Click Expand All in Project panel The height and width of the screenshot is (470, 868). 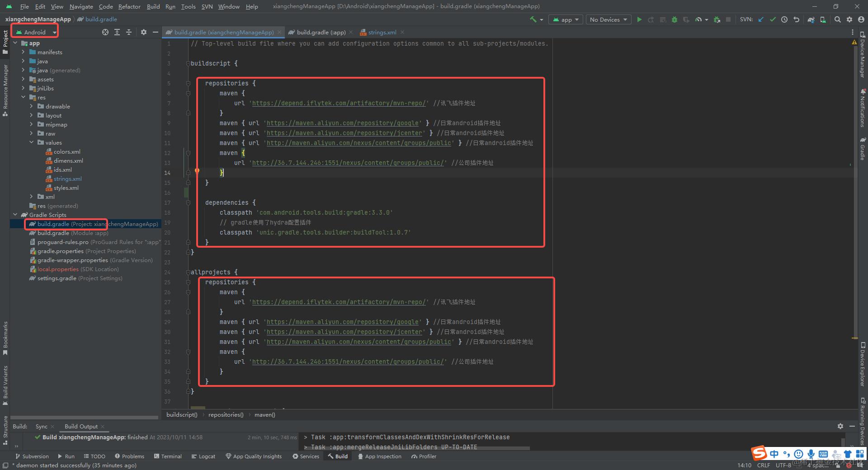(117, 32)
